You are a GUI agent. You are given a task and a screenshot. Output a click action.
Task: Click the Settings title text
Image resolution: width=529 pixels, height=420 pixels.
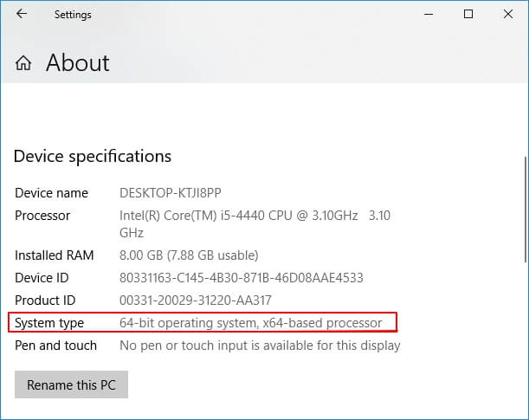(73, 15)
